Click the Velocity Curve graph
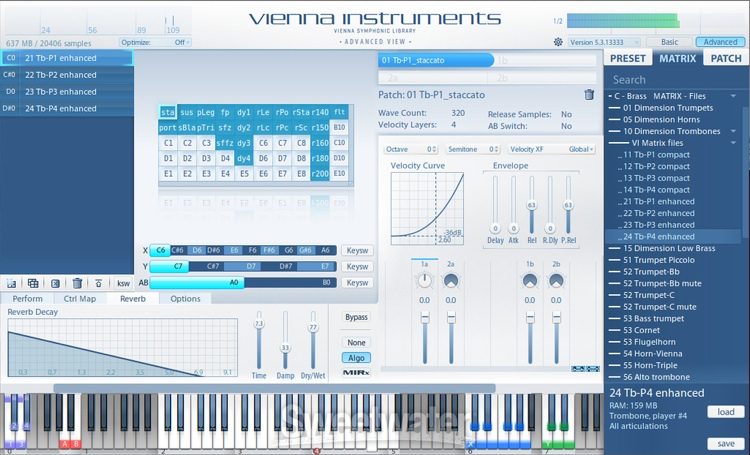The width and height of the screenshot is (750, 455). [427, 209]
